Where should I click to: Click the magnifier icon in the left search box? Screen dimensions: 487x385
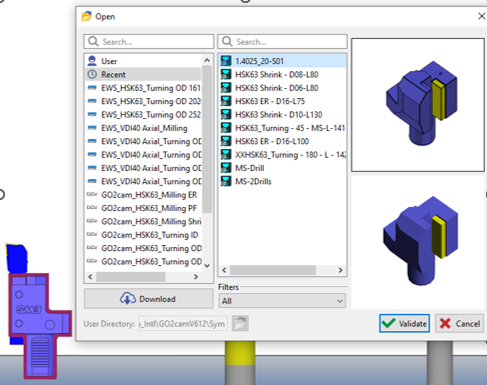(93, 42)
